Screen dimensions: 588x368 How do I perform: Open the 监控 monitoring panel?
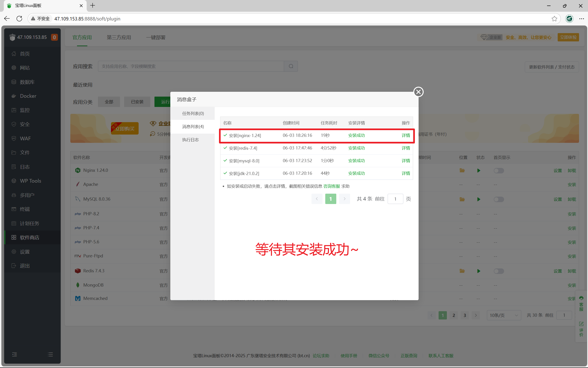coord(25,110)
